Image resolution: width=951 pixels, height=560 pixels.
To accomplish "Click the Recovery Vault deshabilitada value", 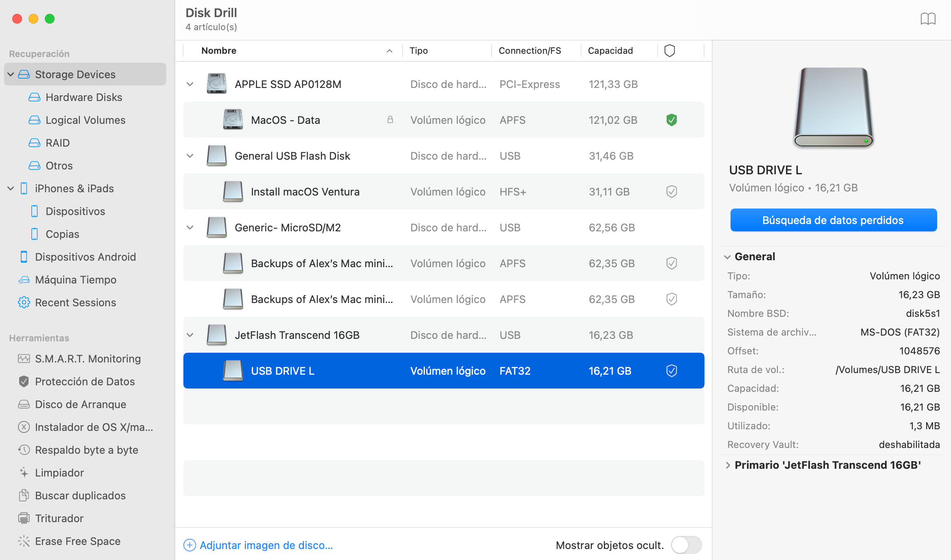I will tap(909, 444).
